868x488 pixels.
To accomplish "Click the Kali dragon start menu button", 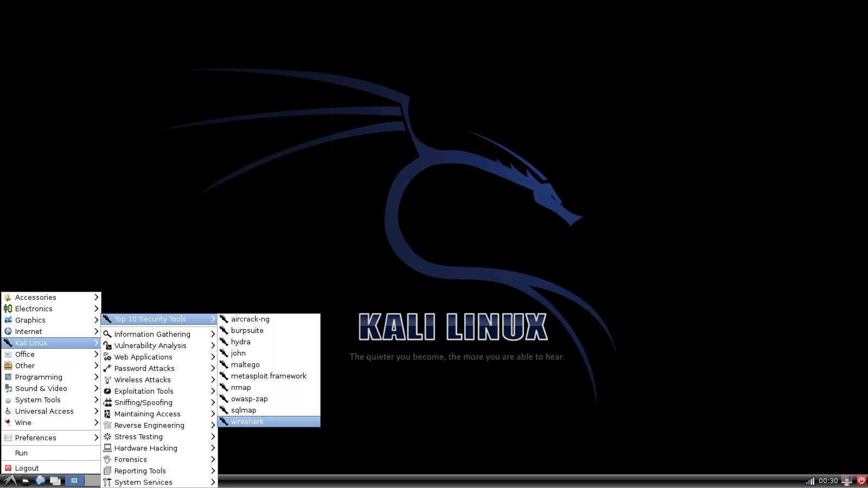I will click(9, 480).
